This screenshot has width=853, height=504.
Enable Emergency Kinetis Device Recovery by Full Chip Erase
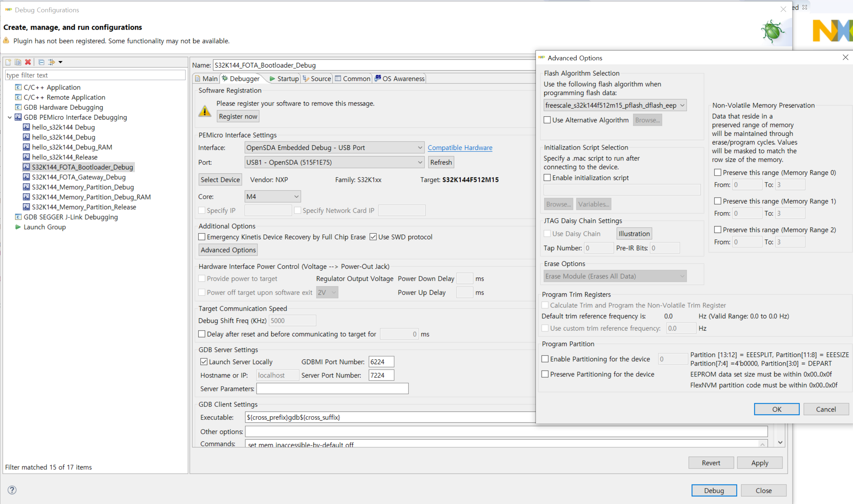click(x=202, y=237)
